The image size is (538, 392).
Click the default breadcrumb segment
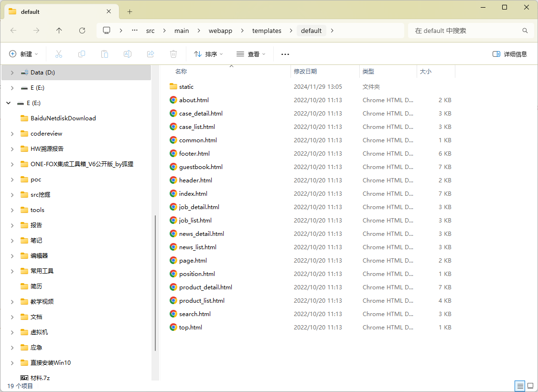[311, 31]
